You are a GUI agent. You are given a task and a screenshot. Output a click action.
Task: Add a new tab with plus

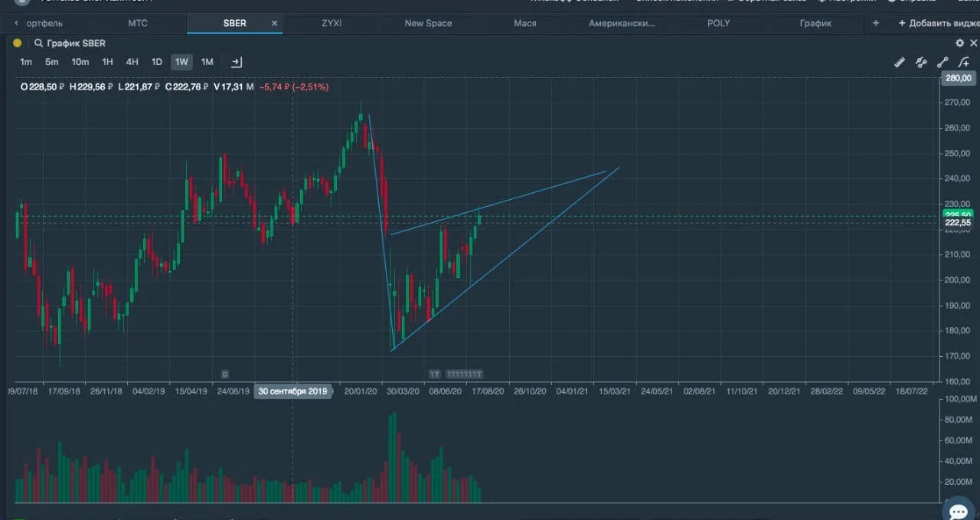876,23
